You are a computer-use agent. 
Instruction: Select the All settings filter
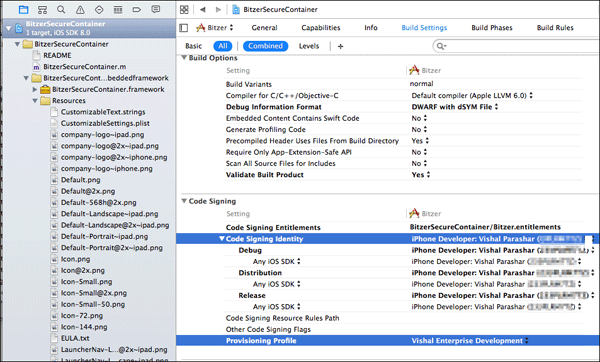click(x=223, y=46)
